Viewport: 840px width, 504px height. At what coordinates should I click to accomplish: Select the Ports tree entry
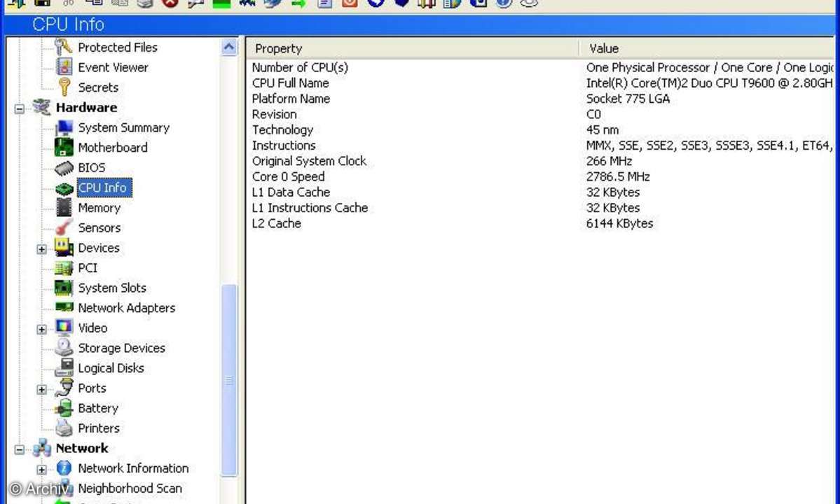[92, 388]
